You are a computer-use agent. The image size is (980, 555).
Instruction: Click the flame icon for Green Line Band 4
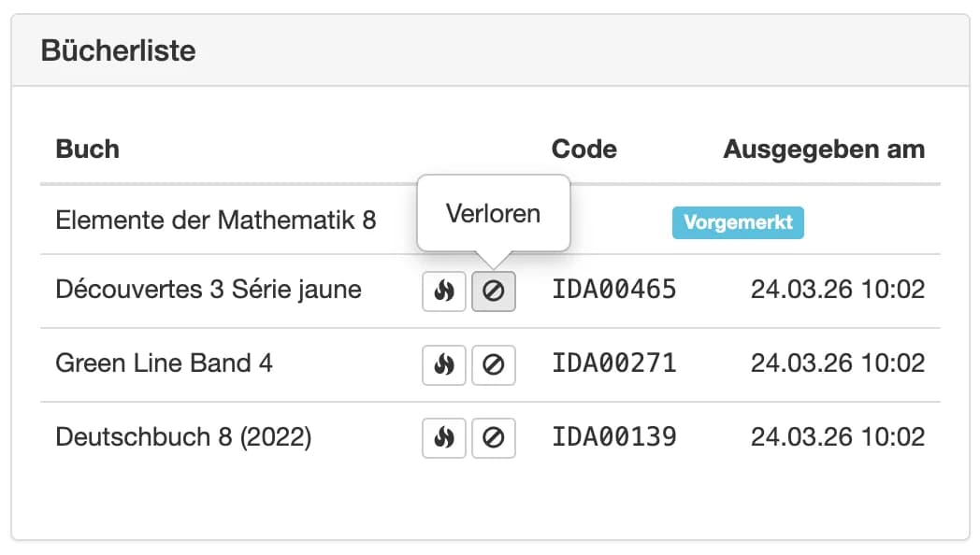443,364
